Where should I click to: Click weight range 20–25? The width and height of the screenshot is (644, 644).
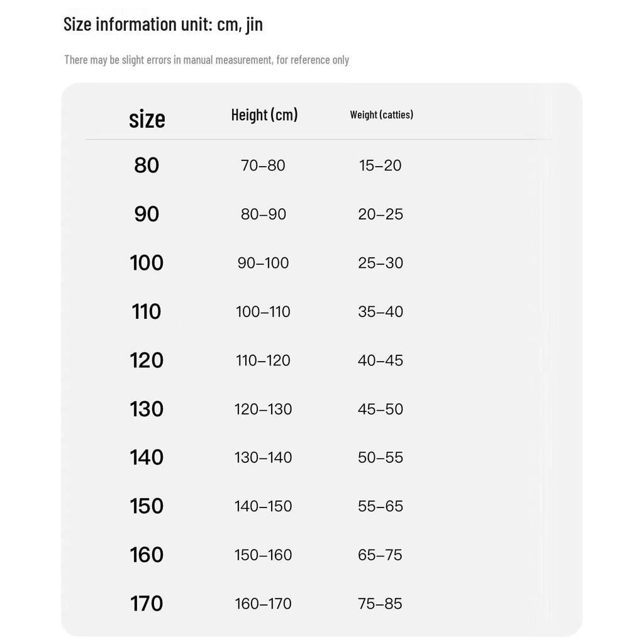coord(380,214)
